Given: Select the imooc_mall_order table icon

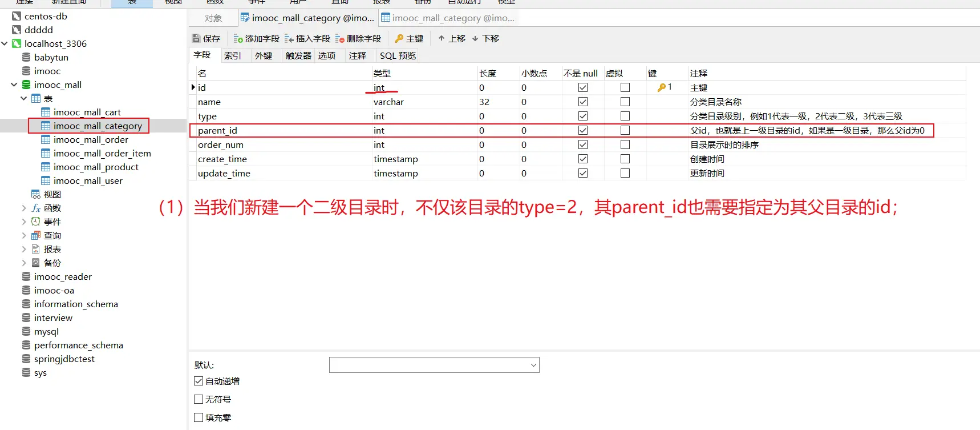Looking at the screenshot, I should pyautogui.click(x=46, y=139).
